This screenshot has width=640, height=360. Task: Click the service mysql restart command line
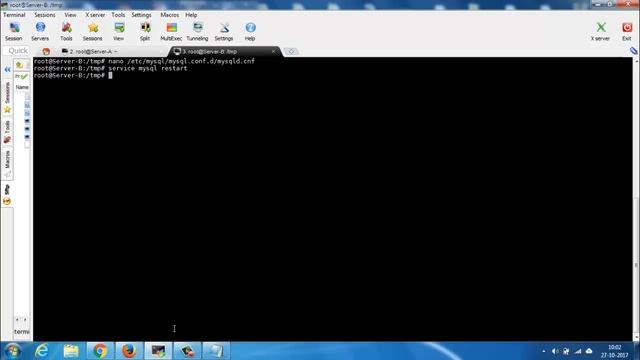(110, 68)
